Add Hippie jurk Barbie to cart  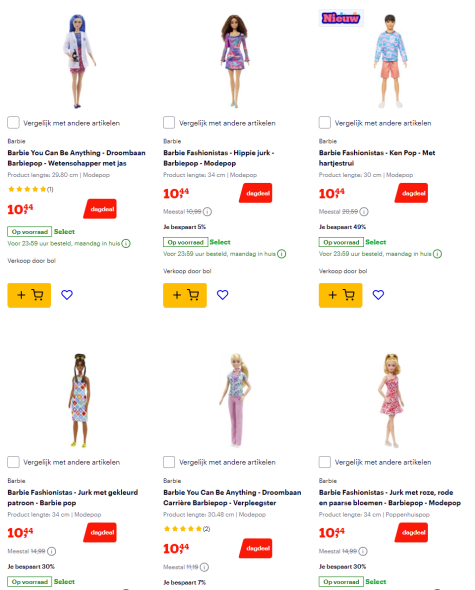(x=185, y=295)
